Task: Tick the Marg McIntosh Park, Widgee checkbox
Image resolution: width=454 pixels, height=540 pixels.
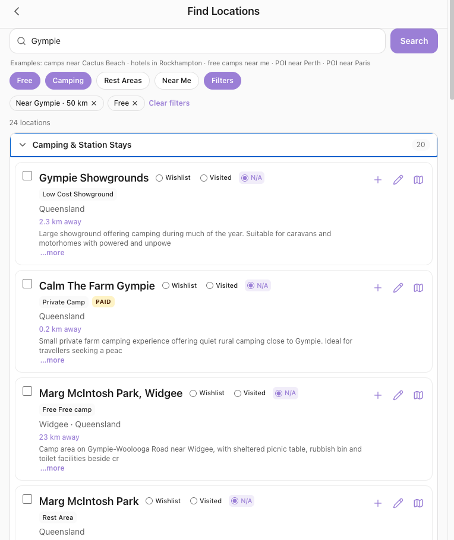Action: coord(27,391)
